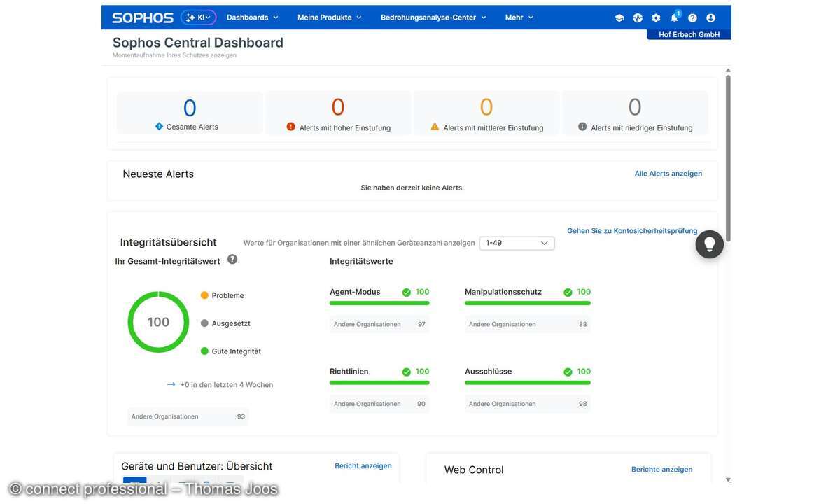Image resolution: width=840 pixels, height=504 pixels.
Task: Click Andere Organisationen 98 row
Action: click(x=528, y=404)
